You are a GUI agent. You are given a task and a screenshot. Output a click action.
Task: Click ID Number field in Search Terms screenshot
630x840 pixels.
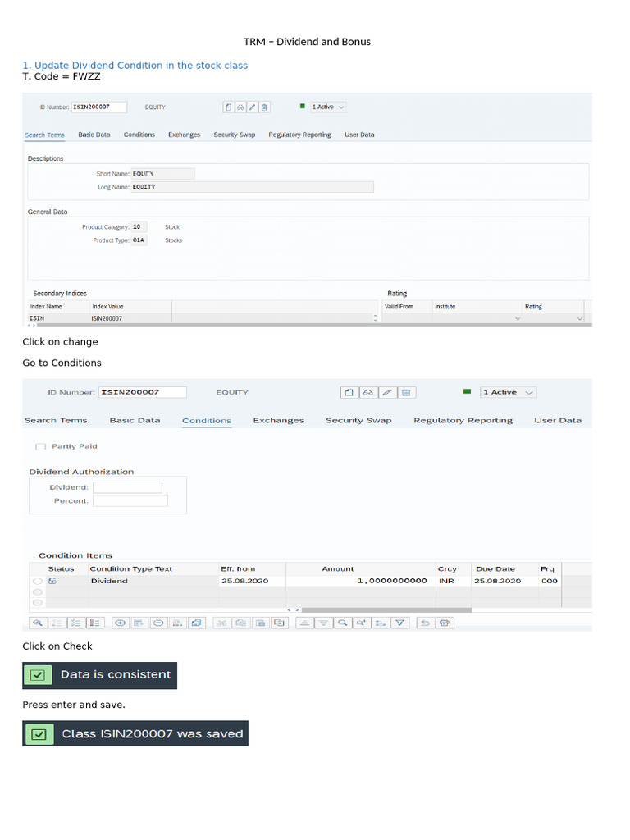[99, 107]
